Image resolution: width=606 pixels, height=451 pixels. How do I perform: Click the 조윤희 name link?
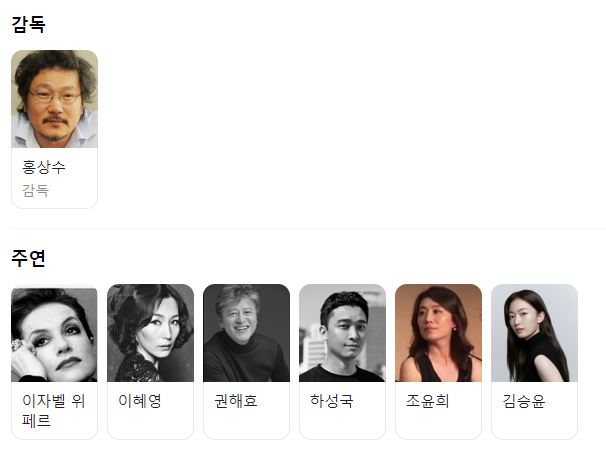[427, 401]
